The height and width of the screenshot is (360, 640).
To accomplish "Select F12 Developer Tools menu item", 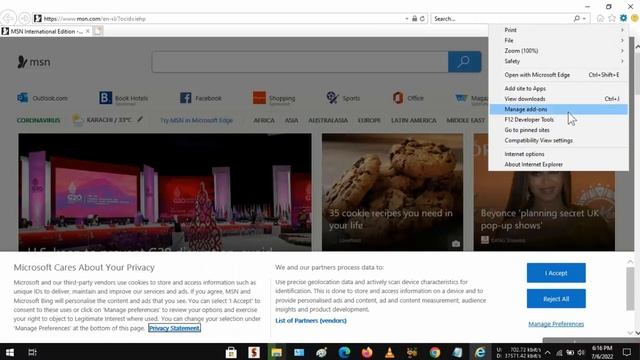I will [558, 120].
